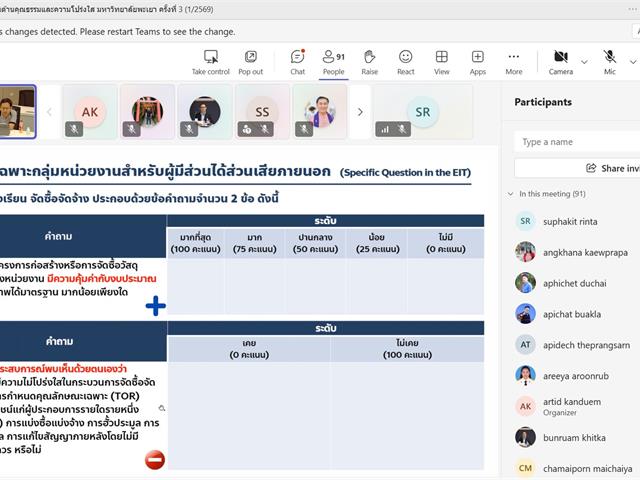Select participant chamaiporn maichaiya
Viewport: 640px width, 480px height.
573,468
